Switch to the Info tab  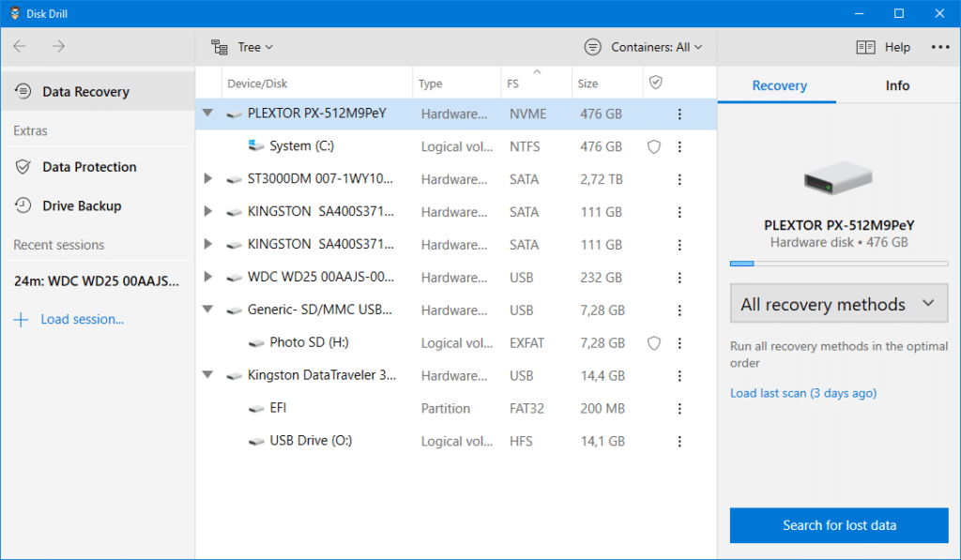coord(896,84)
